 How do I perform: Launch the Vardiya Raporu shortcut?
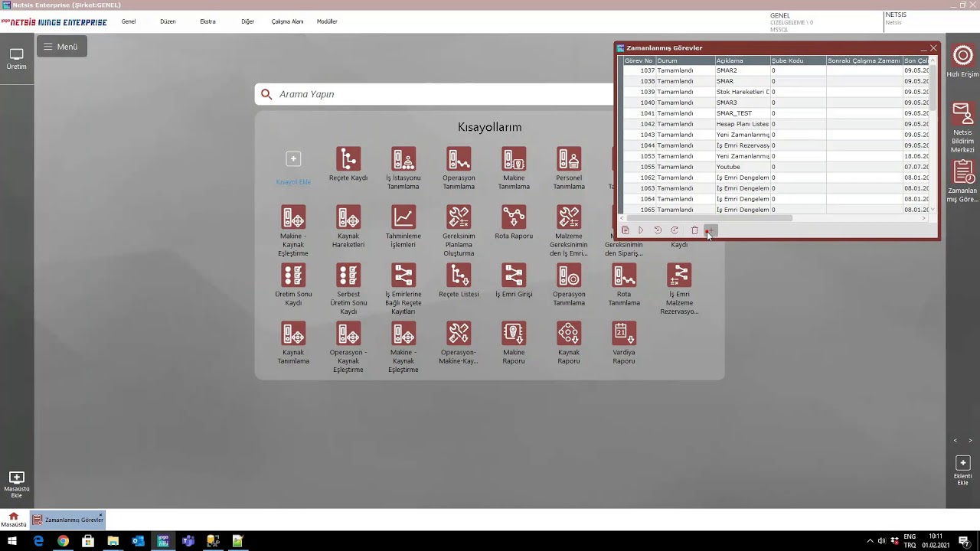624,342
